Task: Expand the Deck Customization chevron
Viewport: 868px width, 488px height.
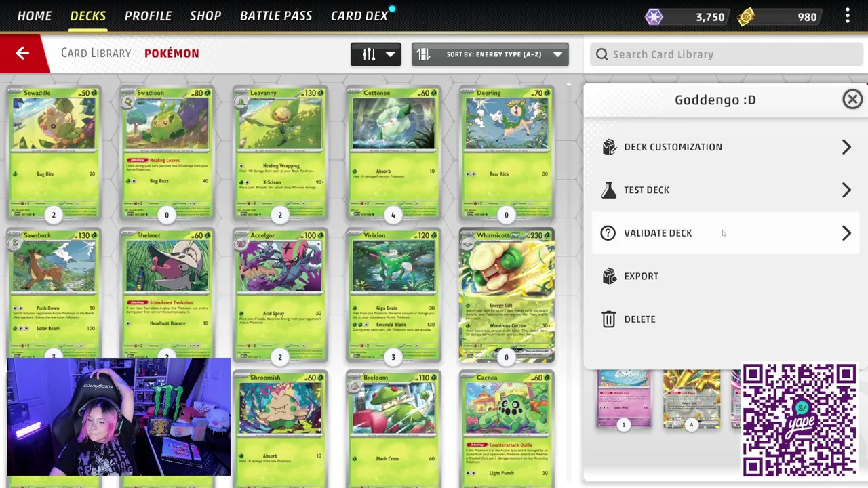Action: [x=846, y=147]
